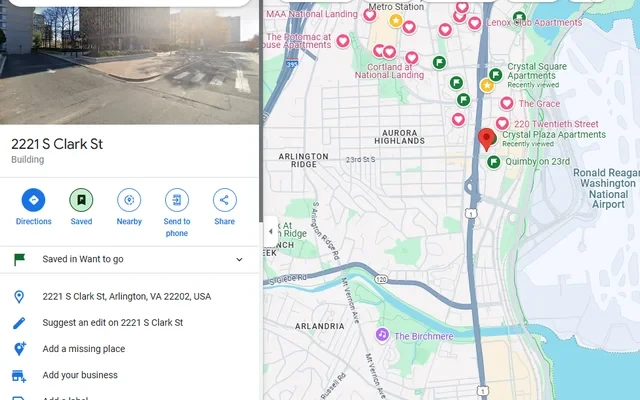Click the red selected-location pin on map
640x400 pixels.
coord(486,139)
